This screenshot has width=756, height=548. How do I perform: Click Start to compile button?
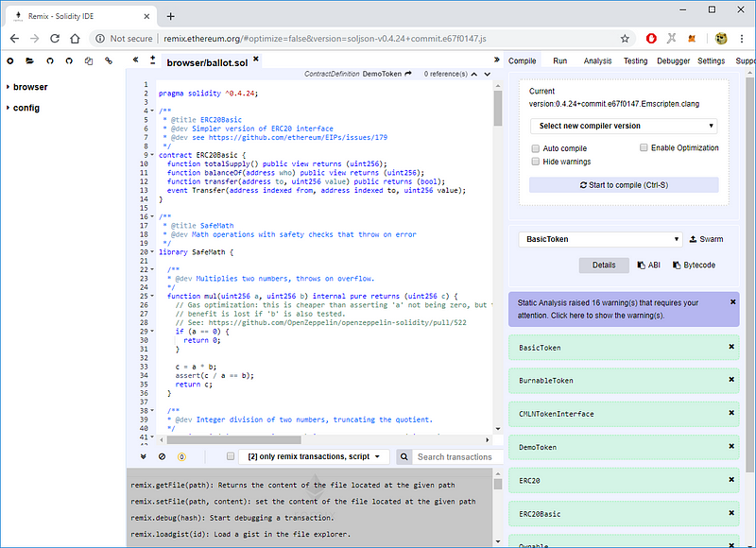pos(624,185)
